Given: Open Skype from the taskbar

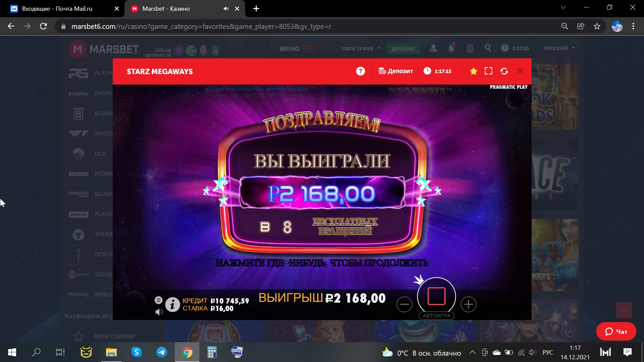Looking at the screenshot, I should click(137, 352).
